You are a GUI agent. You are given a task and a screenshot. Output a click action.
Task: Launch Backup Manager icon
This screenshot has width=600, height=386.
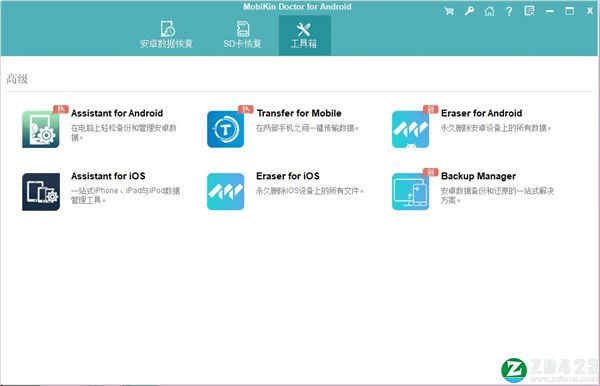411,192
